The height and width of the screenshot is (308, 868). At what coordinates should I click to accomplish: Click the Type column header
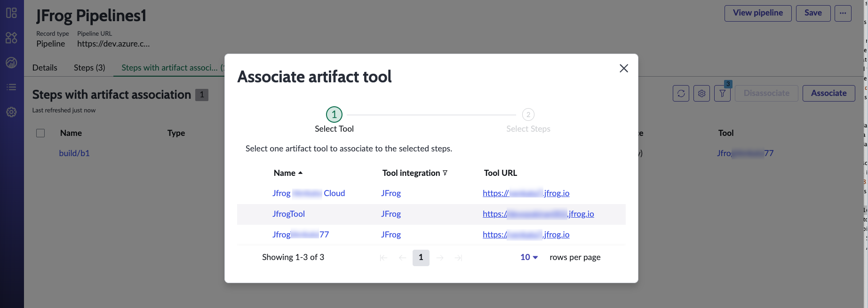point(176,133)
